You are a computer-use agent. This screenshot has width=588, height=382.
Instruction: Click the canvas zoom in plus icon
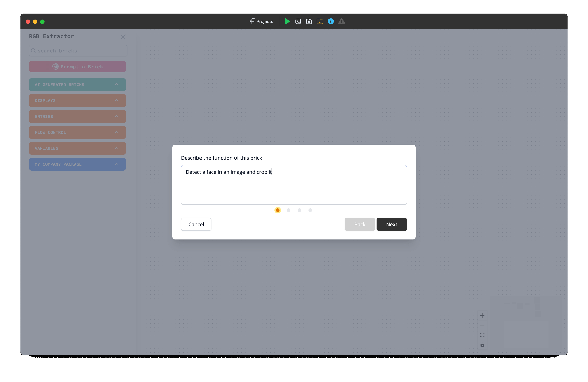482,315
